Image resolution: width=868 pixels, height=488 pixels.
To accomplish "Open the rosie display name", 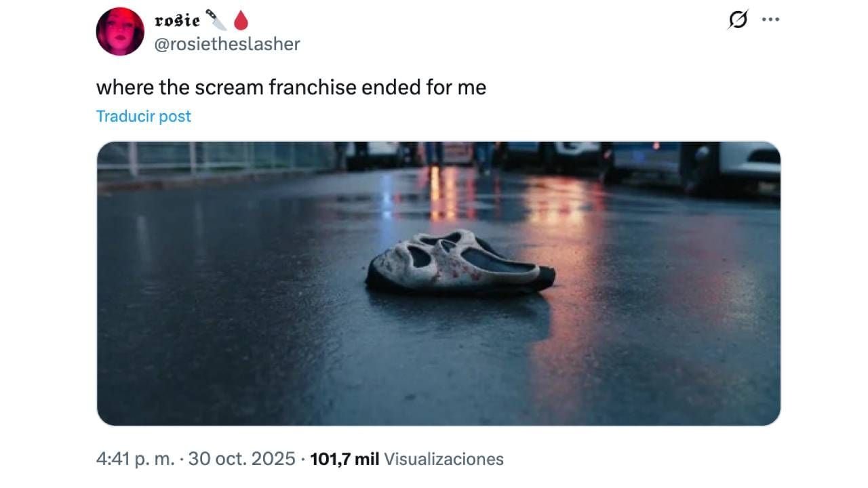I will tap(178, 20).
